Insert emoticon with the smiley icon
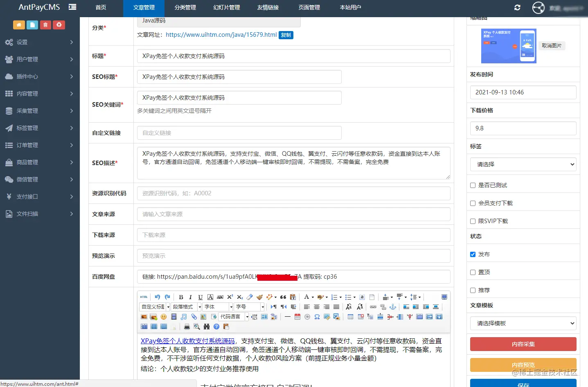Screen dimensions: 588x387 pos(164,317)
